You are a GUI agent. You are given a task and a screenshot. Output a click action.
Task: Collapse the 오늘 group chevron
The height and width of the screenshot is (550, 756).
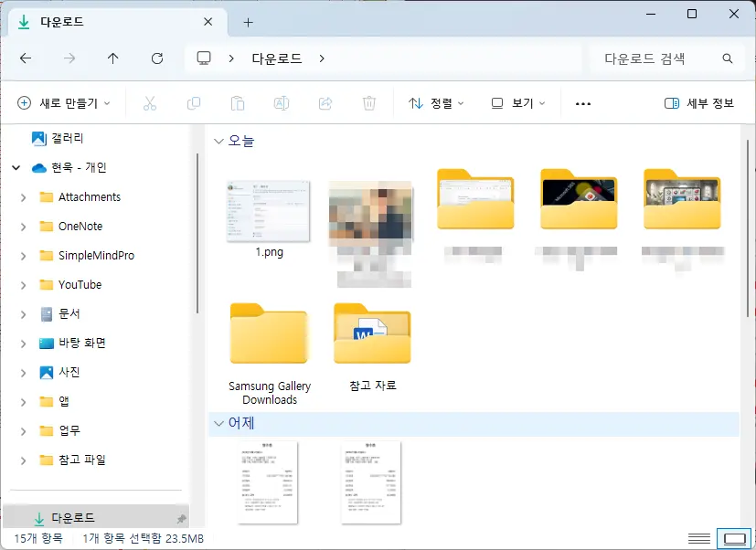(x=218, y=141)
